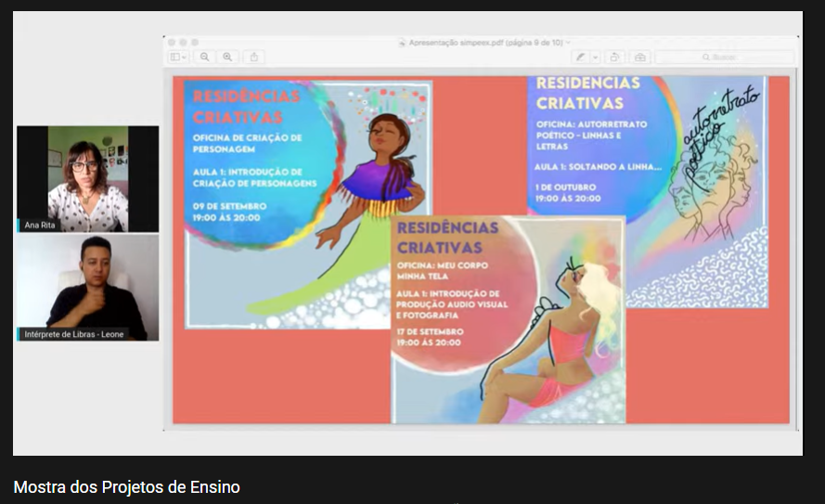Close the Preview window with red button
This screenshot has height=504, width=825.
pos(172,43)
